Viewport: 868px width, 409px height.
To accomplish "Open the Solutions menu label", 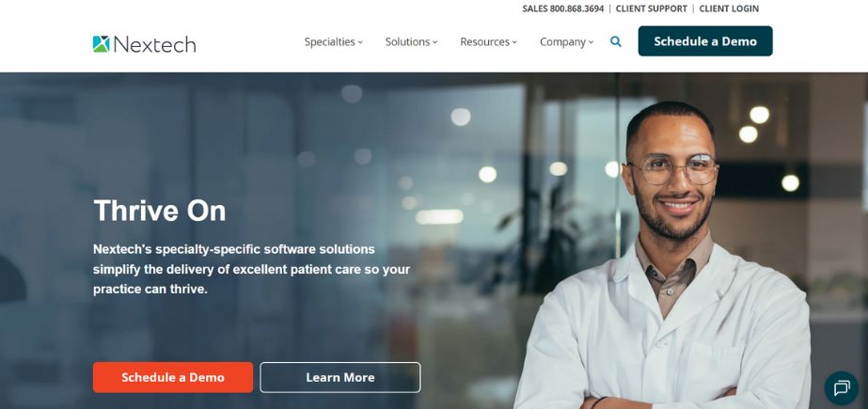I will click(407, 41).
